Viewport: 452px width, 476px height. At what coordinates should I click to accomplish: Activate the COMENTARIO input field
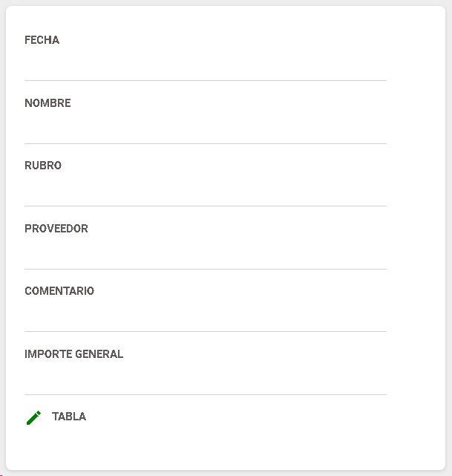(206, 315)
